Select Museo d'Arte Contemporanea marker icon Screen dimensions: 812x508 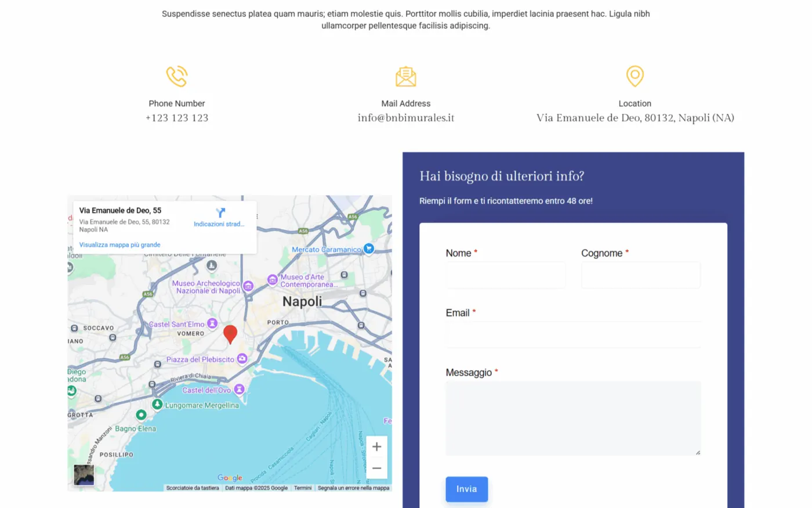click(273, 280)
